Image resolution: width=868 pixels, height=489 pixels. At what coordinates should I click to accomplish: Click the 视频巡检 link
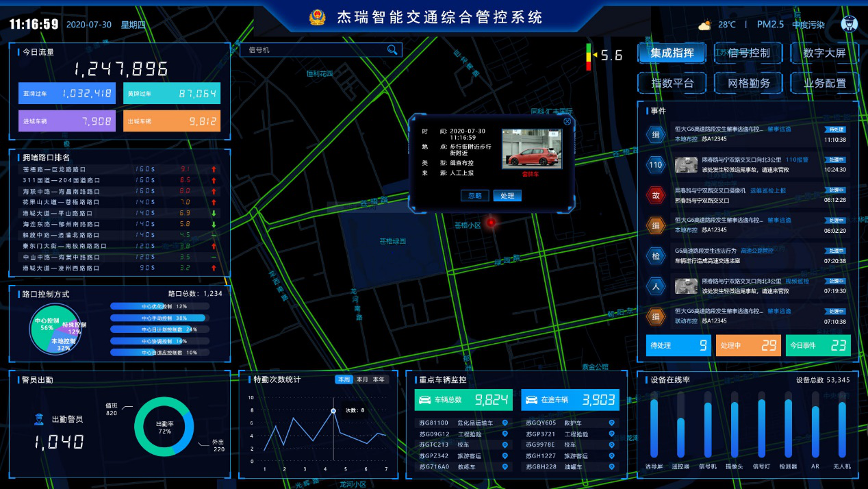coord(797,281)
